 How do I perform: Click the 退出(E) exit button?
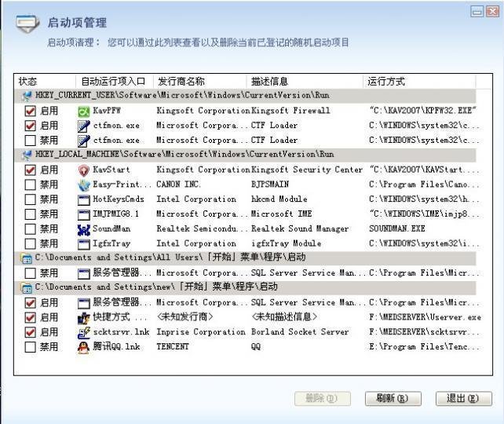(x=463, y=399)
